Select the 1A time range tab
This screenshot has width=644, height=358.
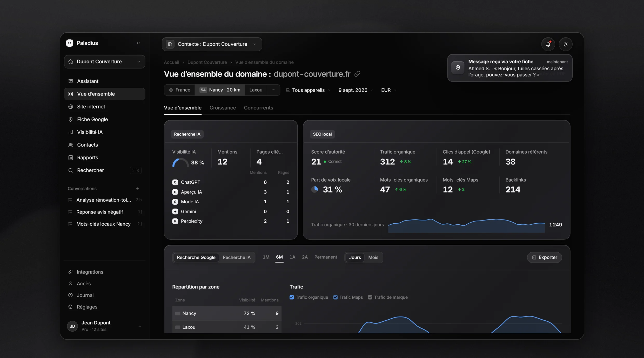tap(292, 257)
